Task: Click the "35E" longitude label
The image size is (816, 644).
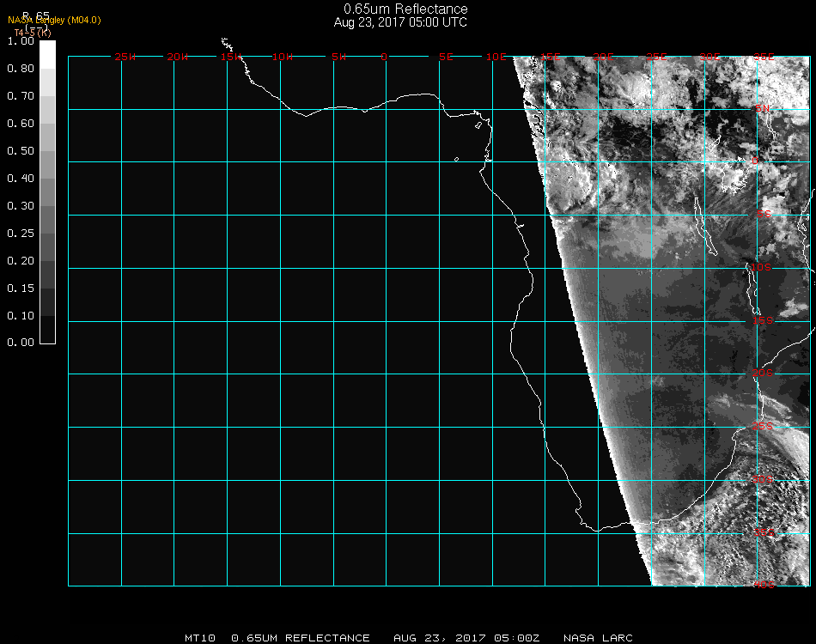Action: pos(764,57)
